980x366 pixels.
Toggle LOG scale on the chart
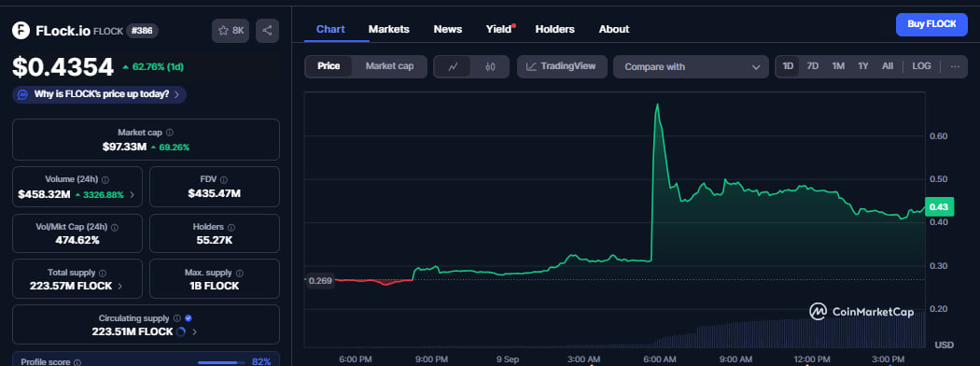coord(921,66)
